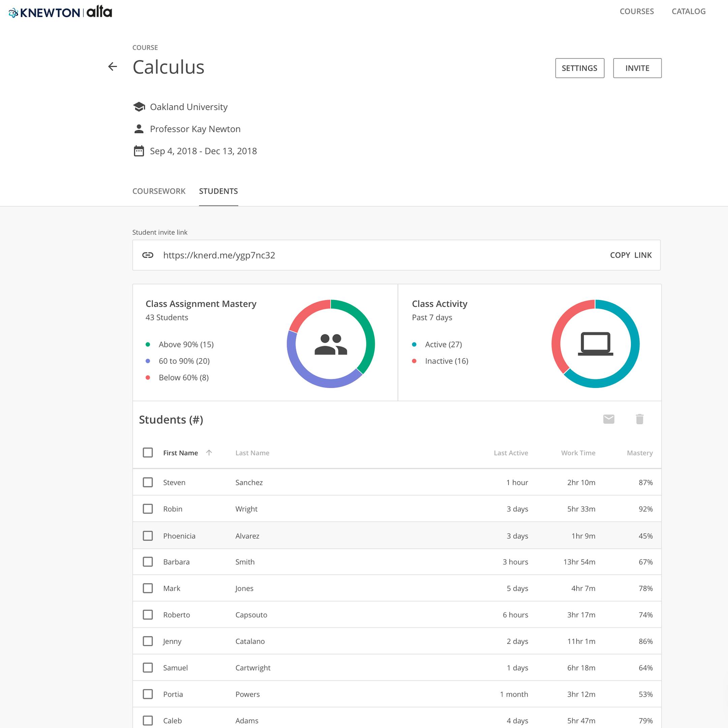Screen dimensions: 728x728
Task: Click the COPY LINK button
Action: point(631,255)
